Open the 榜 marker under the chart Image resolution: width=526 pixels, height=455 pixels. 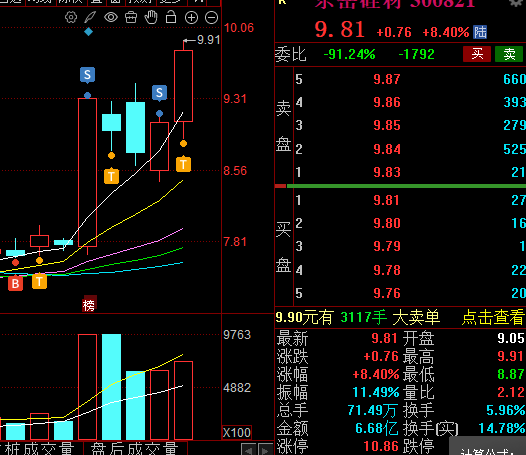point(89,305)
